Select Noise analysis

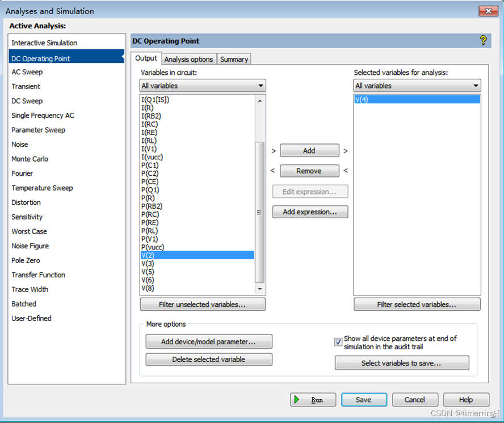(66, 145)
